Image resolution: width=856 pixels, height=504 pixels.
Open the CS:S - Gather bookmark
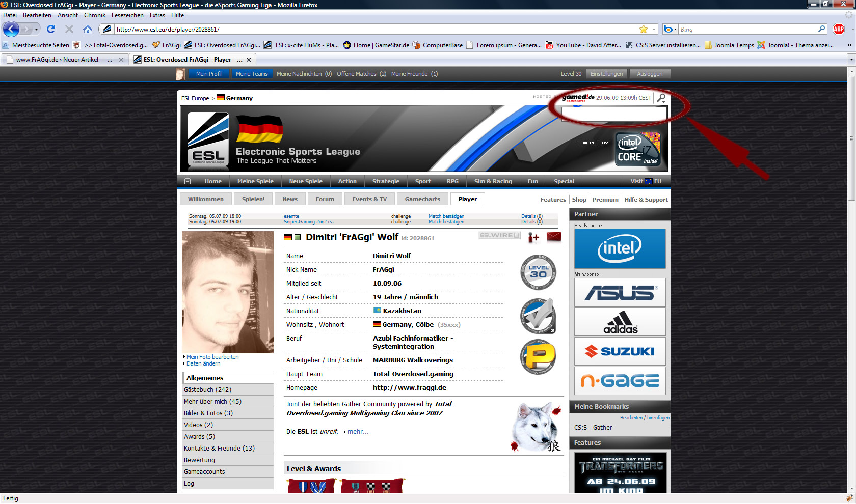[593, 428]
